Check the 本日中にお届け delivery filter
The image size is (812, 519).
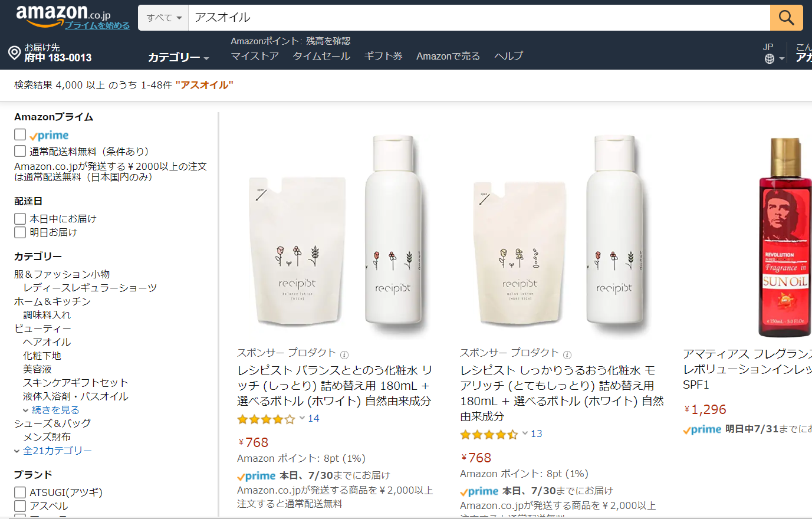21,219
